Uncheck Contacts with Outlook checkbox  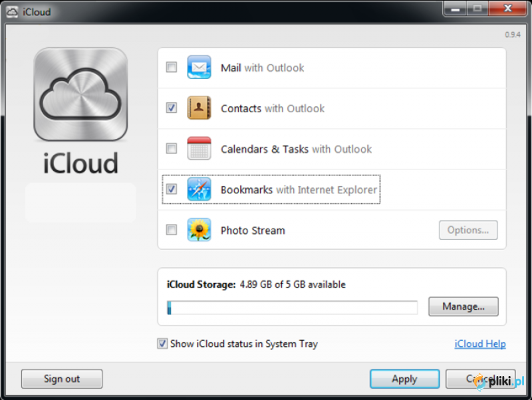tap(172, 108)
